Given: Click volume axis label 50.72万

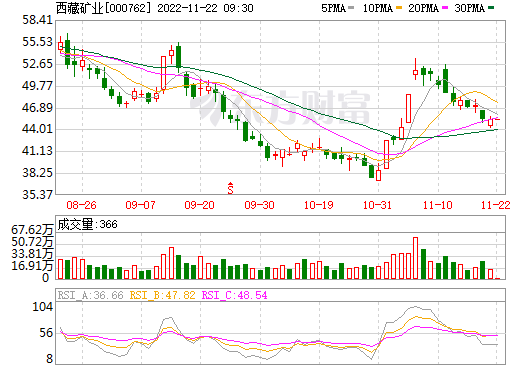Looking at the screenshot, I should 32,242.
